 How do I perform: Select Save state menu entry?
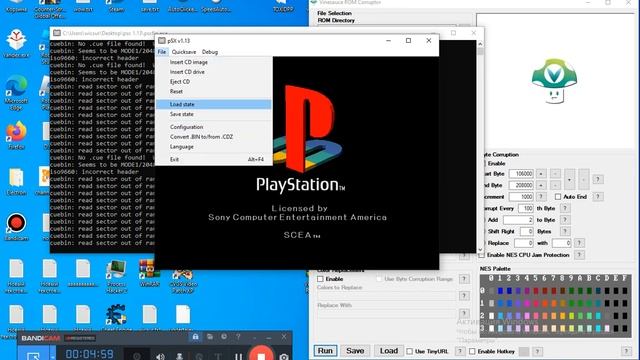[214, 114]
